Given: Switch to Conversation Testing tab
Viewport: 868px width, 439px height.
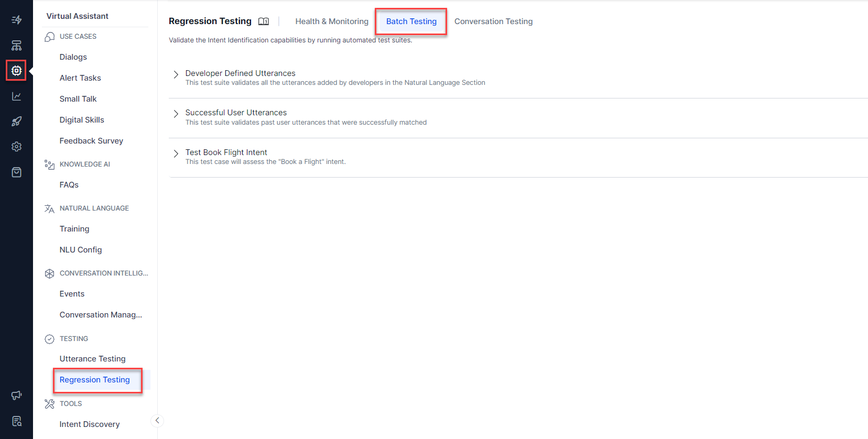Looking at the screenshot, I should point(493,21).
